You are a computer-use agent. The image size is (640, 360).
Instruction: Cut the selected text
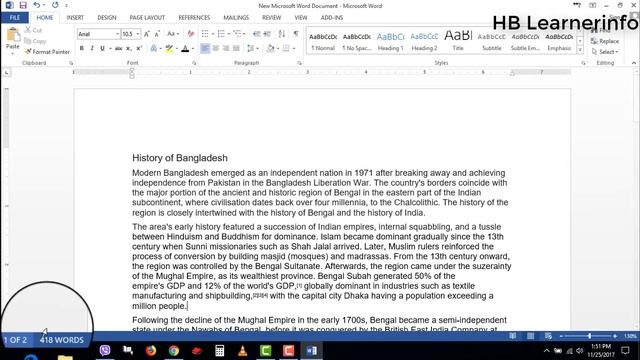33,30
